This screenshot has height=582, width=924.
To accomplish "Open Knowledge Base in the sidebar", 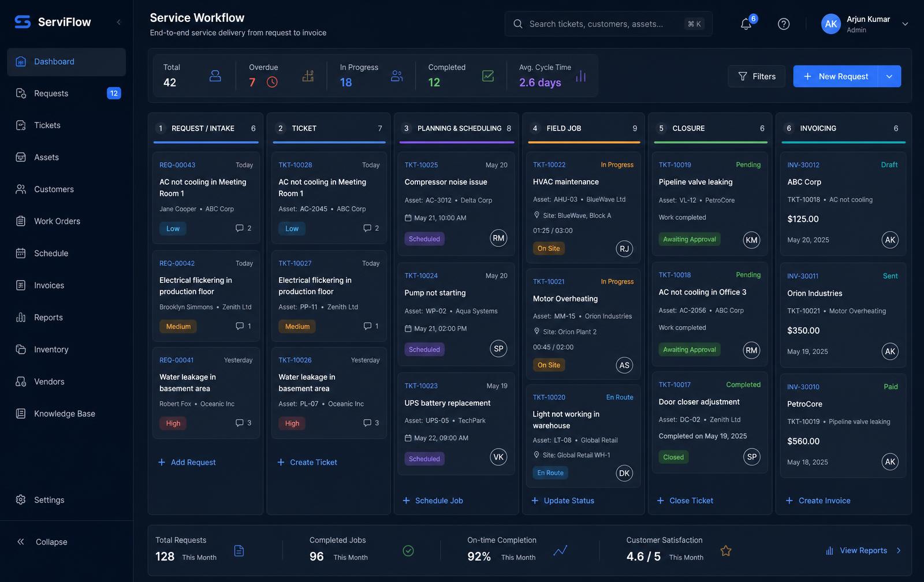I will [x=66, y=413].
